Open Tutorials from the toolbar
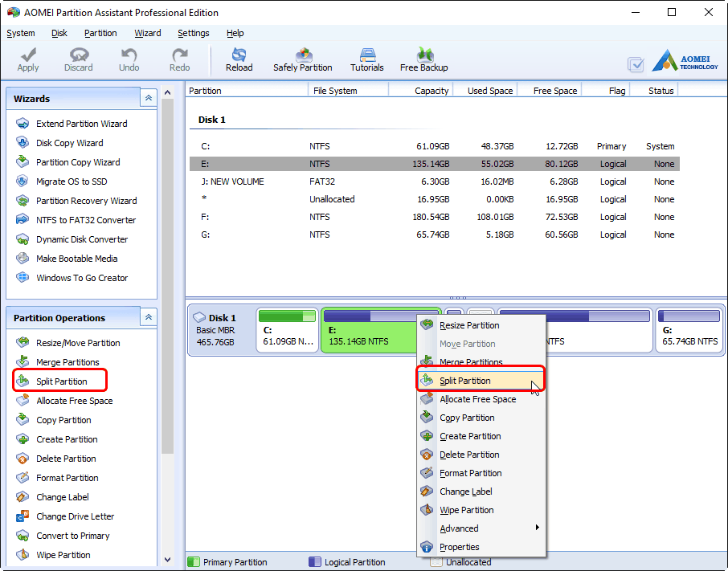This screenshot has height=571, width=728. click(366, 60)
